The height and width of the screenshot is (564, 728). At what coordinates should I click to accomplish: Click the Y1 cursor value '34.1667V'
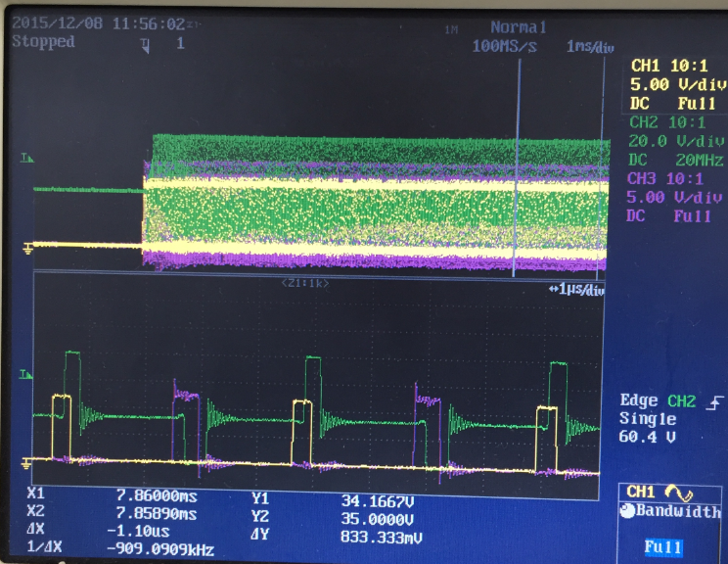pos(378,501)
